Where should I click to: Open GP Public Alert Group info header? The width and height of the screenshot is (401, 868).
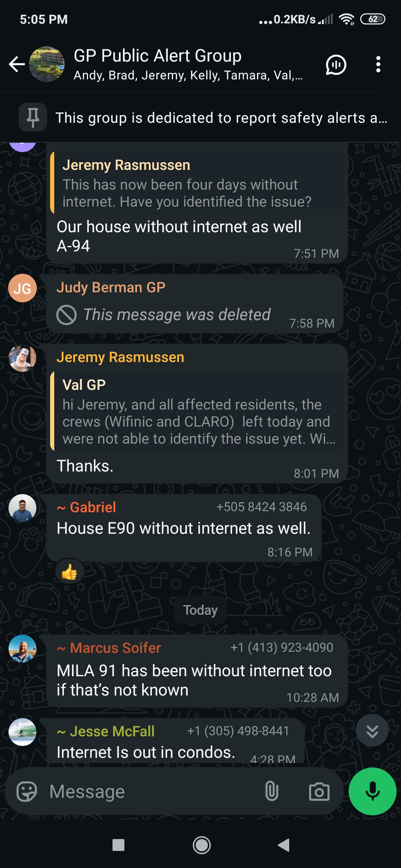coord(188,64)
